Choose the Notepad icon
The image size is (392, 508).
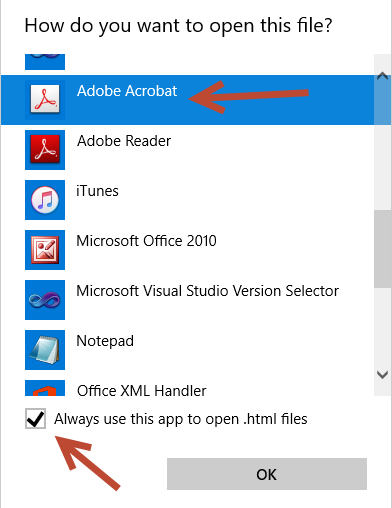click(x=45, y=350)
